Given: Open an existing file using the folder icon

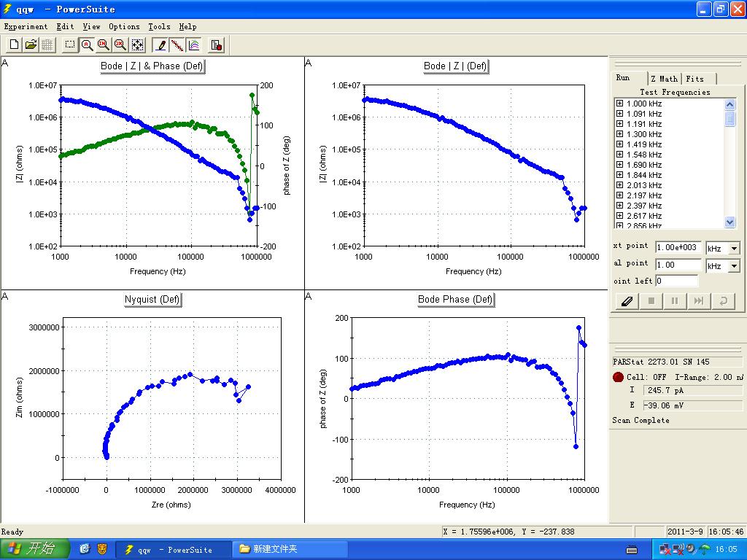Looking at the screenshot, I should (31, 45).
